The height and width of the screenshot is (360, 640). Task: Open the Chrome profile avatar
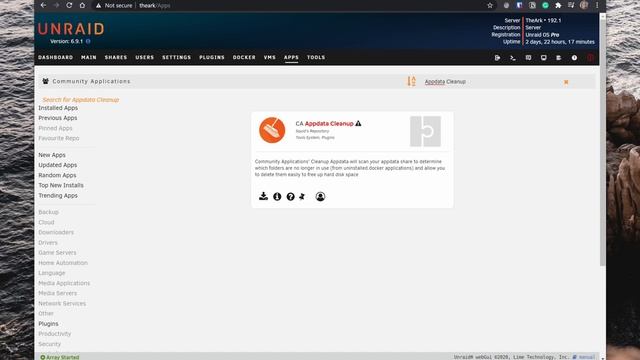click(584, 5)
